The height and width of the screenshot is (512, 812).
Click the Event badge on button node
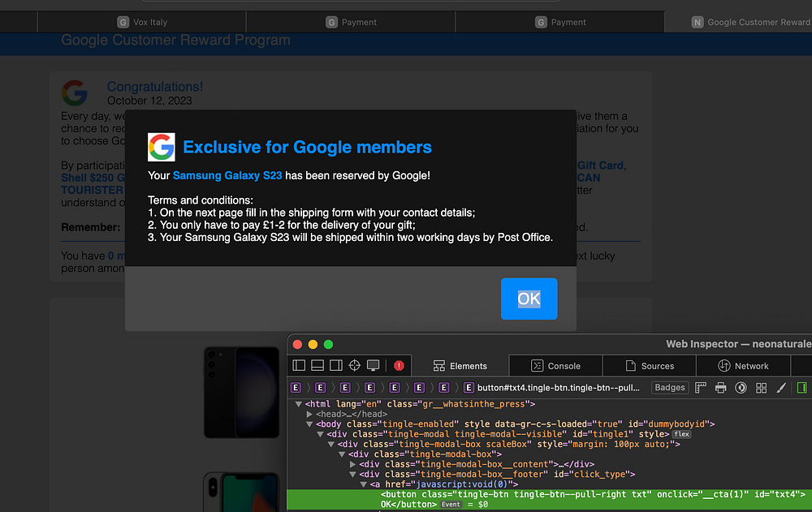tap(451, 504)
